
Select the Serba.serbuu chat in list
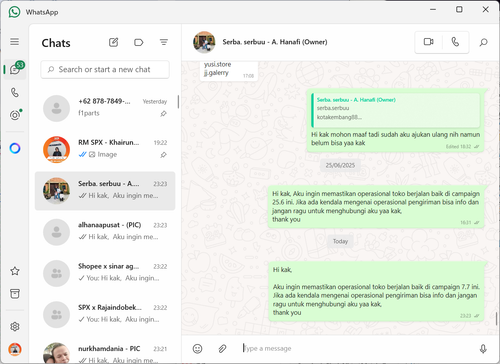(x=105, y=191)
